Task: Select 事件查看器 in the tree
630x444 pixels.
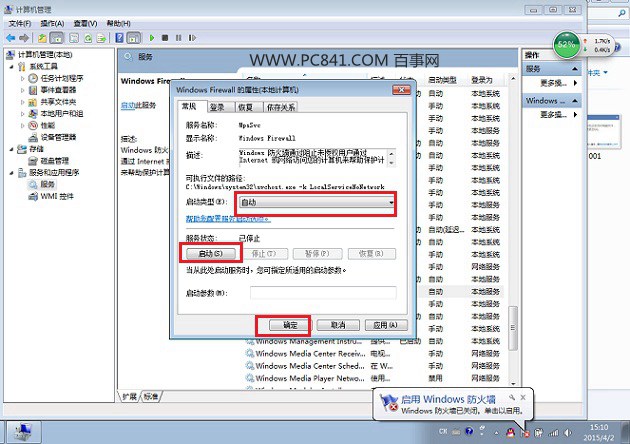Action: 58,90
